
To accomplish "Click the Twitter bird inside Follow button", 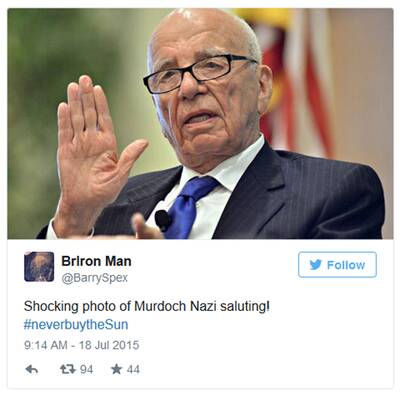I will pos(315,265).
